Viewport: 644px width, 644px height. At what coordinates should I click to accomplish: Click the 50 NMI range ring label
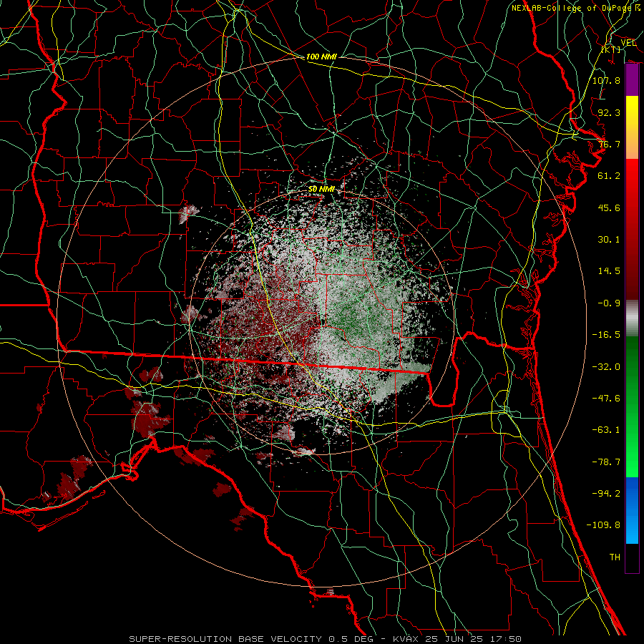tap(321, 189)
